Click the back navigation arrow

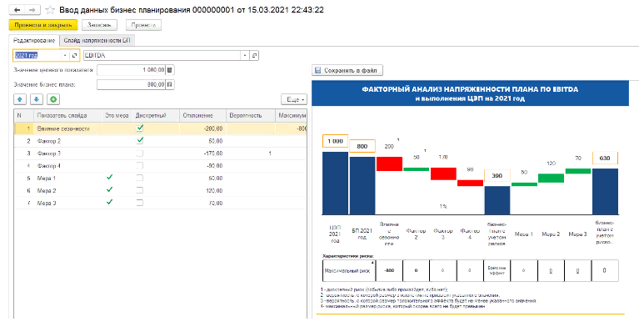[x=17, y=9]
